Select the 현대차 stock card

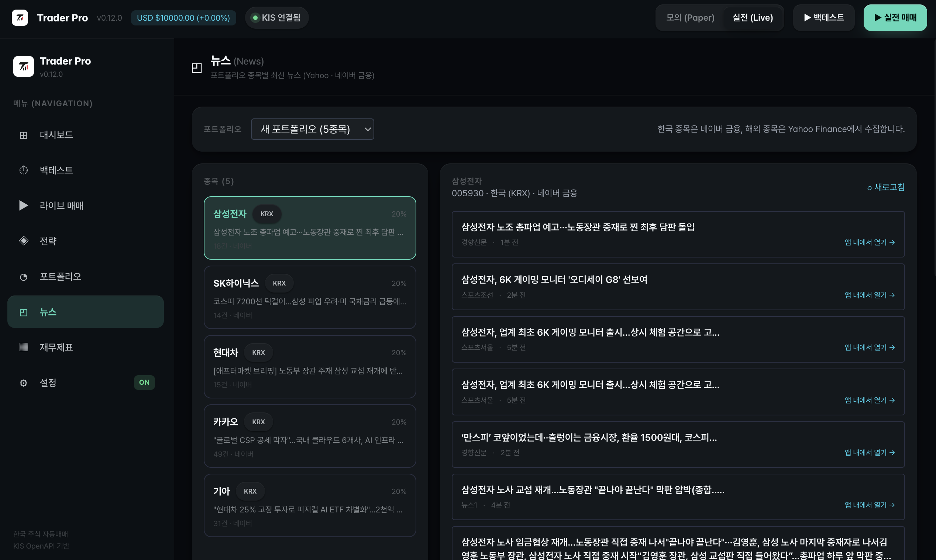(x=310, y=367)
